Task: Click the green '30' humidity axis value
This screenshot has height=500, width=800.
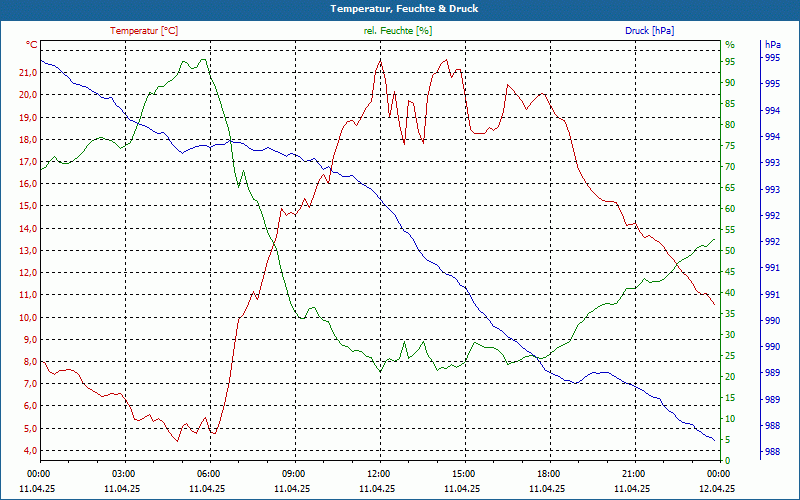Action: (730, 335)
